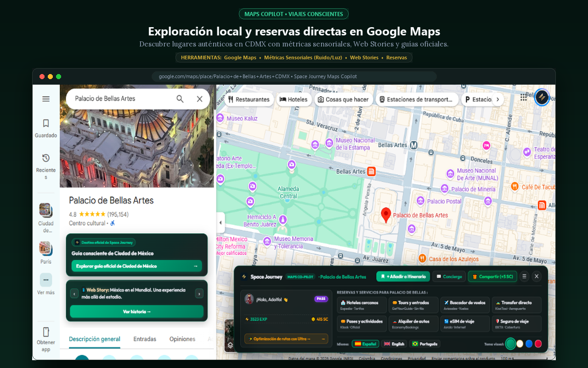Open the Guardado saved places icon
Viewport: 588px width, 368px height.
click(x=46, y=123)
